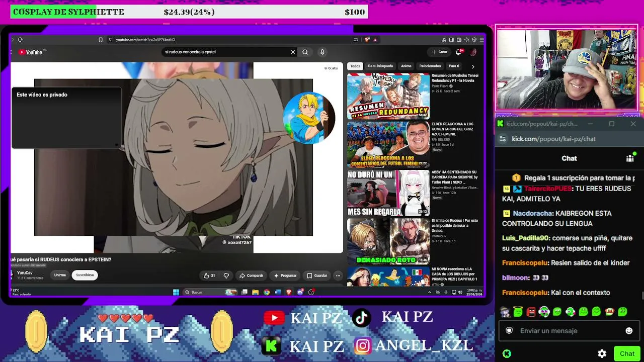Show next filter chips with the arrow
Image resolution: width=644 pixels, height=362 pixels.
tap(472, 66)
